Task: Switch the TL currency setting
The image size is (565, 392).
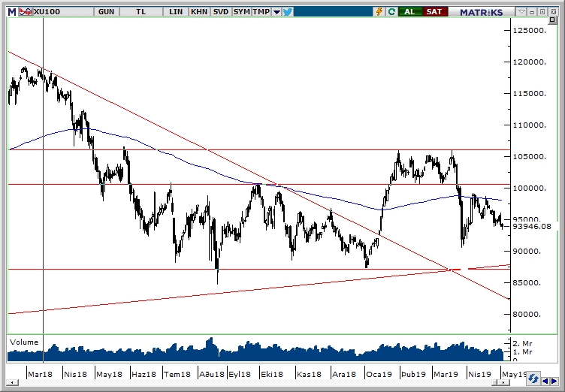Action: [x=141, y=12]
